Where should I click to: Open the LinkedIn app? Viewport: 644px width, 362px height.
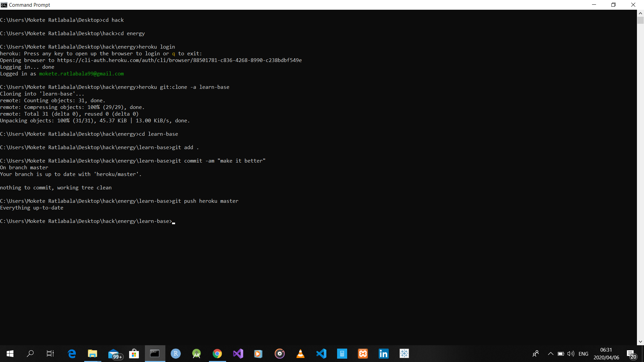[383, 354]
